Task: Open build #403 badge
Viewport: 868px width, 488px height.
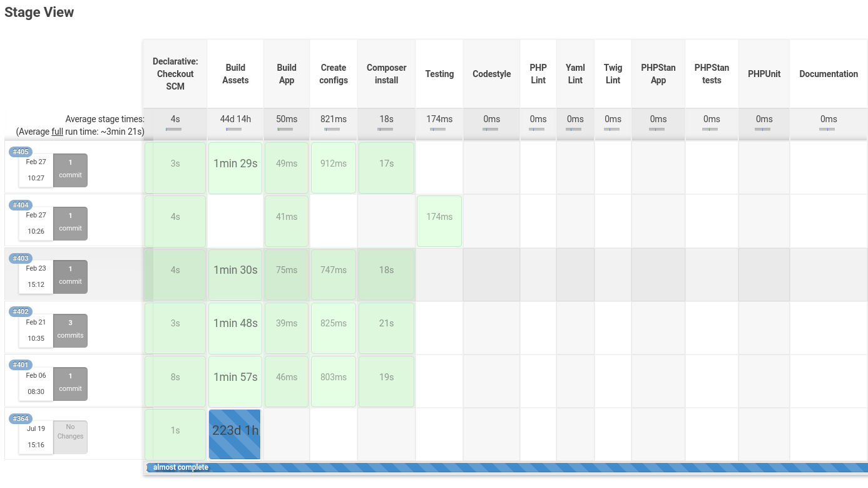Action: coord(21,258)
